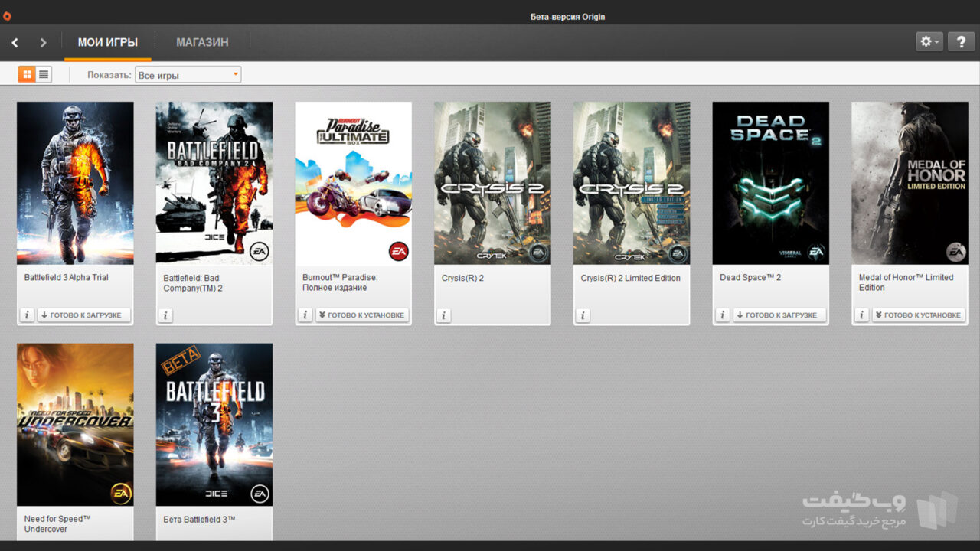980x551 pixels.
Task: Download Dead Space 2 via 'Готово к загрузке'
Action: (x=779, y=315)
